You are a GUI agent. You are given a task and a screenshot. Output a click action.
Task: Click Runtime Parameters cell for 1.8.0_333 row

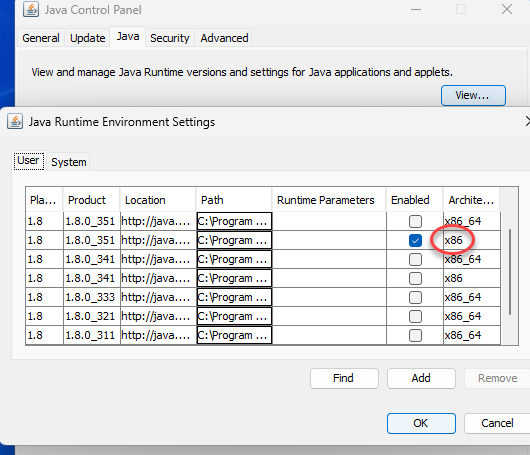click(329, 297)
